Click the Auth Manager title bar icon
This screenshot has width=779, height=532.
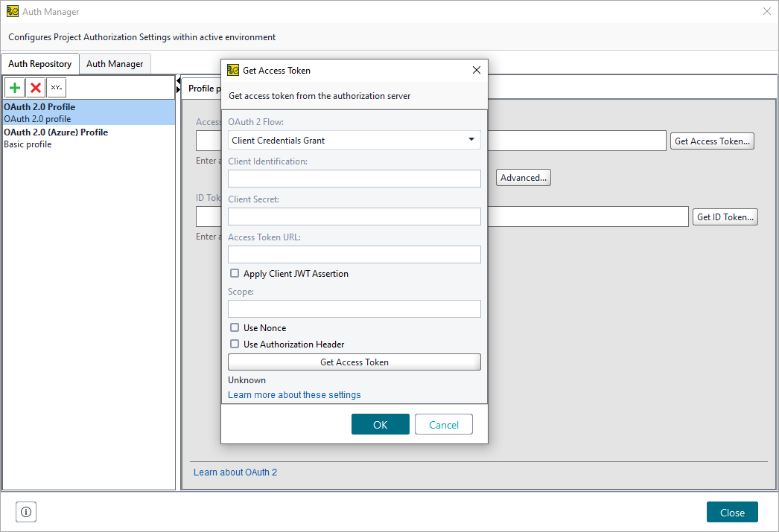tap(12, 11)
